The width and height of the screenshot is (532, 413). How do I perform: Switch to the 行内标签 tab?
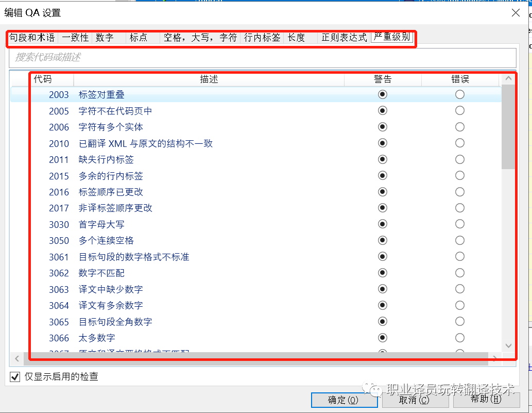262,37
